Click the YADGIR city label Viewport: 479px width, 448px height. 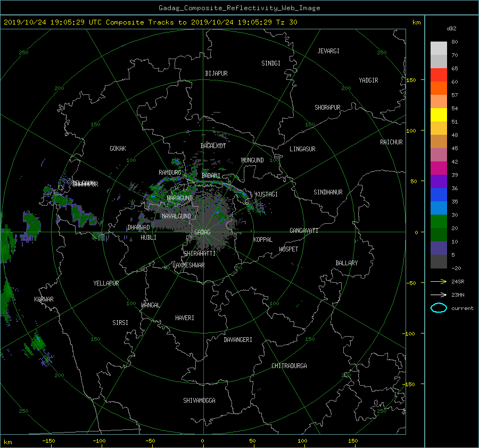[368, 80]
